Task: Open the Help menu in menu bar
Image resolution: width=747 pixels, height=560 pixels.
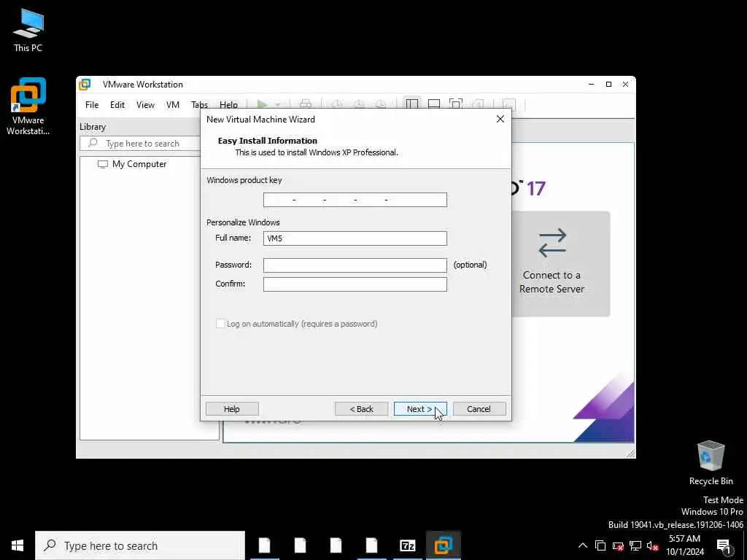Action: tap(228, 105)
